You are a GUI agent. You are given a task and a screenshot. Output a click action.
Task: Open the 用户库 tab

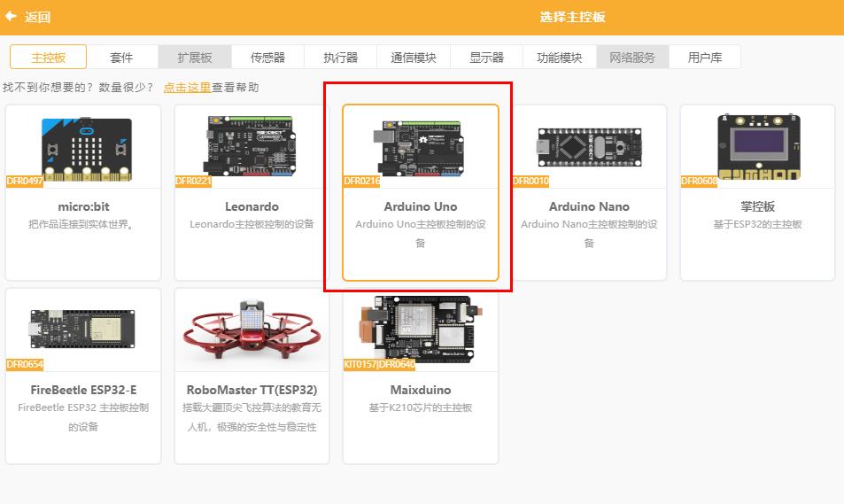click(x=705, y=57)
